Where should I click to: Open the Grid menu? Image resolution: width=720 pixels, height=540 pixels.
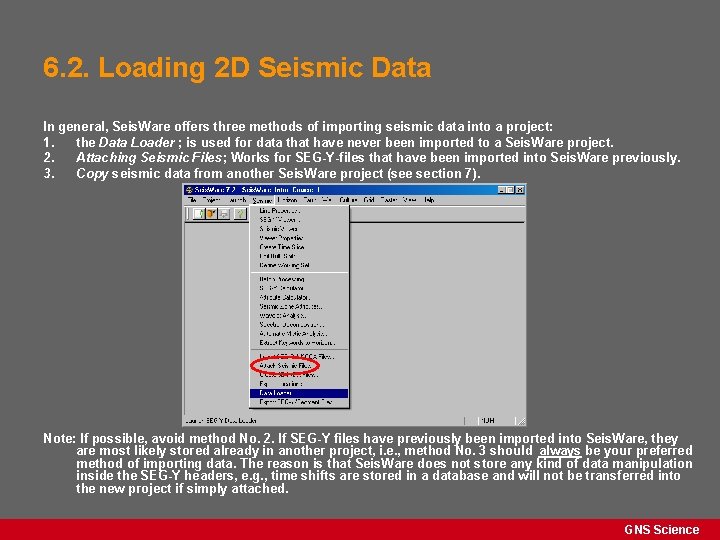click(369, 200)
